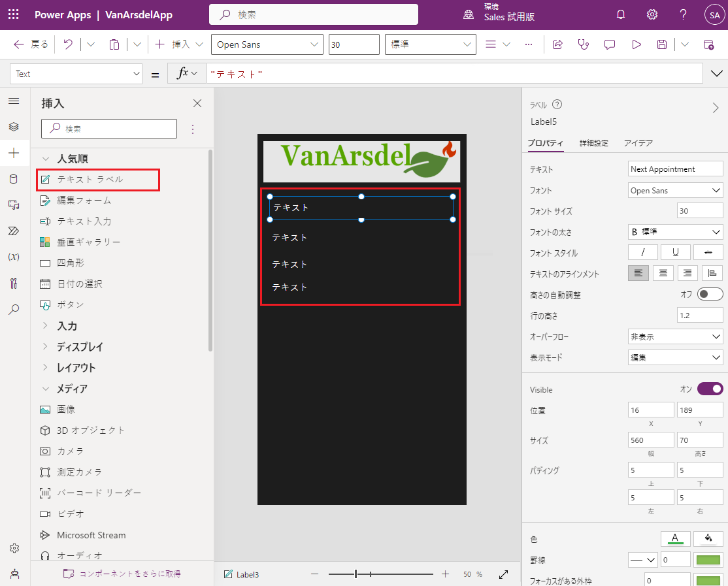Open help question mark in header

point(683,14)
